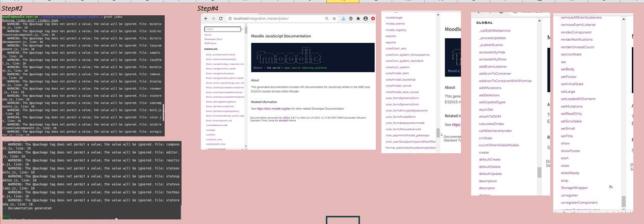Screen dimensions: 644x224
Task: Open calculateZIndex global link
Action: point(492,123)
